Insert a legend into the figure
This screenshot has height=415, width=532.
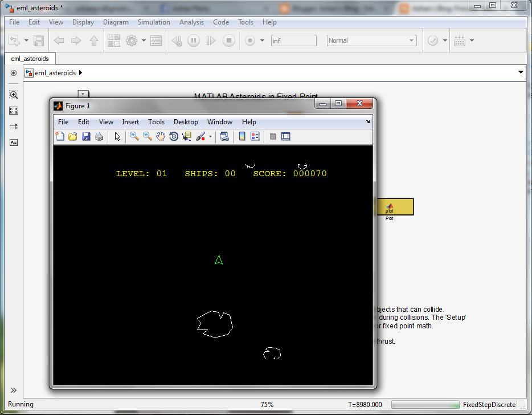point(255,136)
